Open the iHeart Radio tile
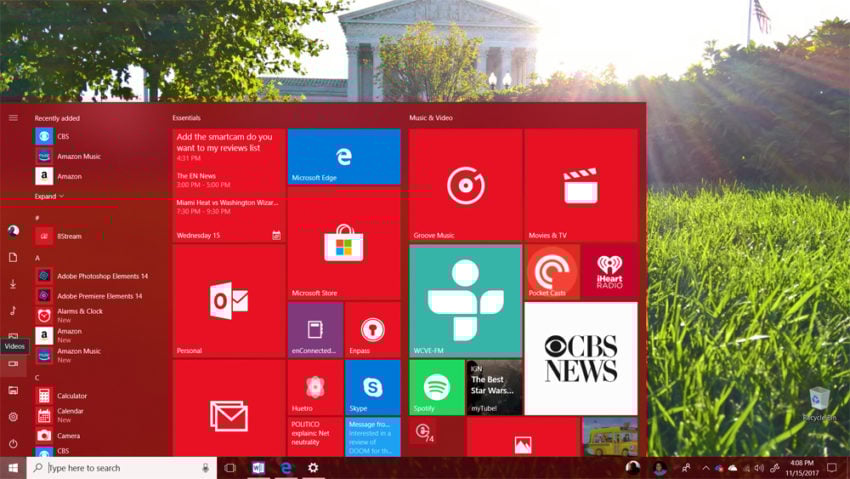 (610, 271)
